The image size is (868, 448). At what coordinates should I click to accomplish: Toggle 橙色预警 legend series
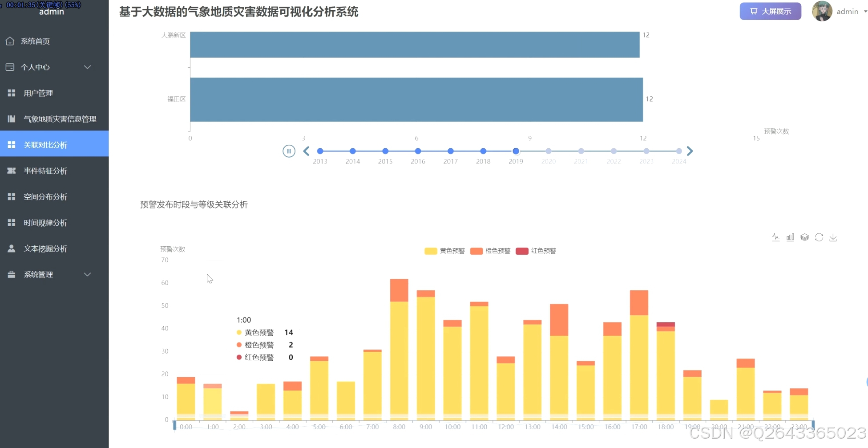(x=490, y=251)
